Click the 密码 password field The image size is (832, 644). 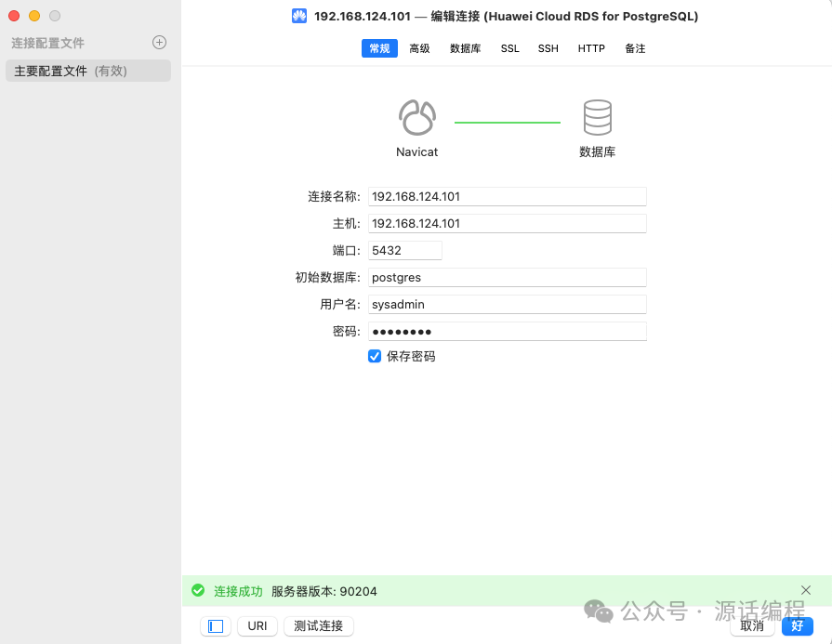[x=508, y=332]
